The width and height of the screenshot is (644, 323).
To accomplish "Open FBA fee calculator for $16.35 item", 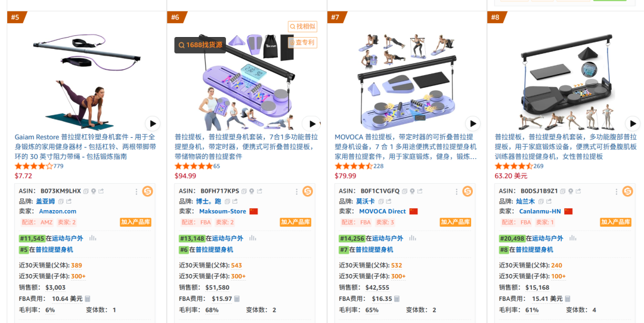I will point(397,299).
